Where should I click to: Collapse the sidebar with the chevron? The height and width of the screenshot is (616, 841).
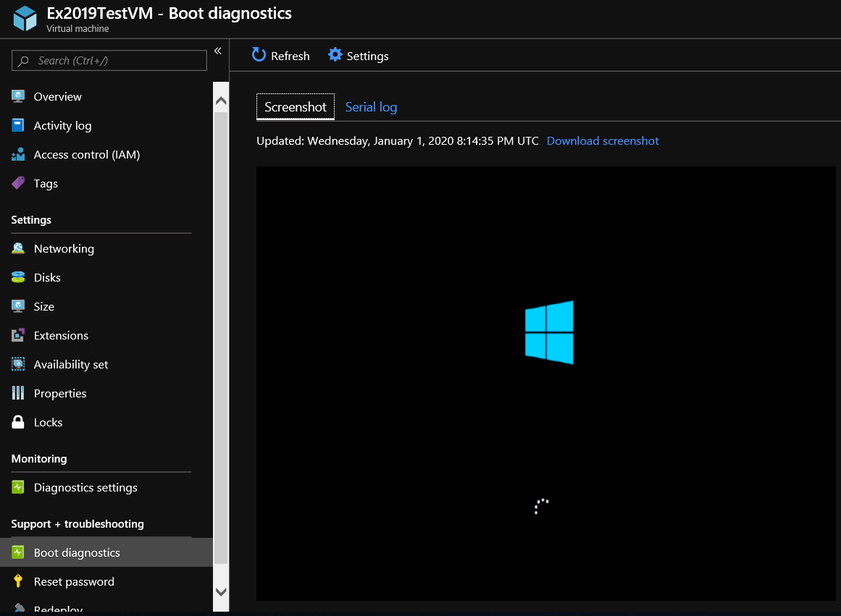217,51
